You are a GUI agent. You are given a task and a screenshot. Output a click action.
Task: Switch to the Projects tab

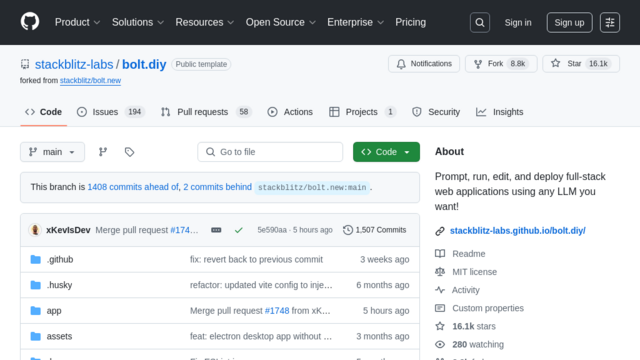pyautogui.click(x=362, y=112)
